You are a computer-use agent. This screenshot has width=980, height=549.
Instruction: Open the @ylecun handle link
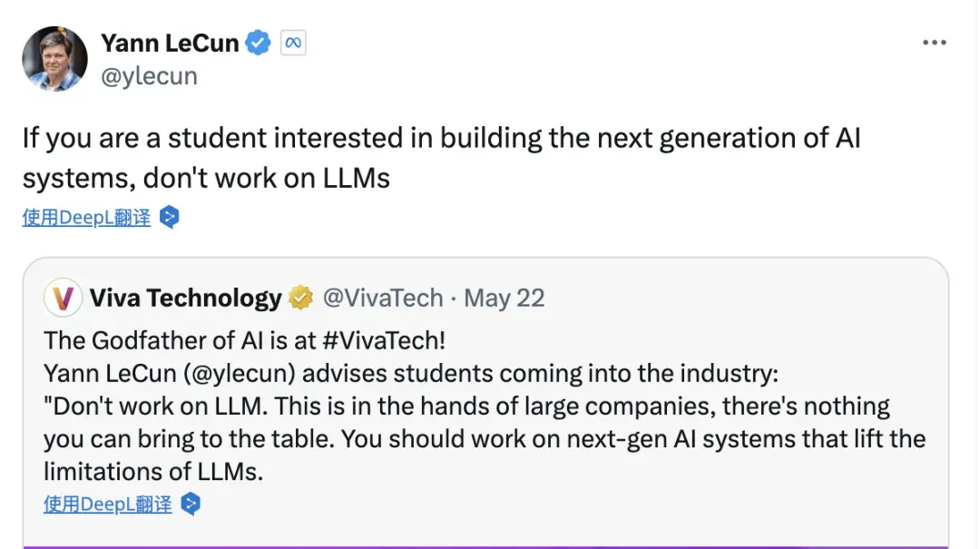[149, 75]
